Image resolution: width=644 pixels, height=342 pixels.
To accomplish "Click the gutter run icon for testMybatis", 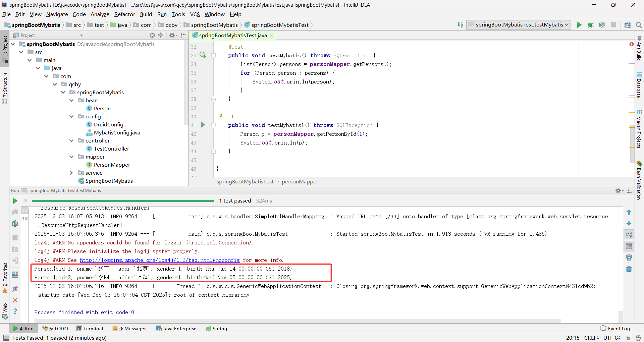I will pos(203,55).
